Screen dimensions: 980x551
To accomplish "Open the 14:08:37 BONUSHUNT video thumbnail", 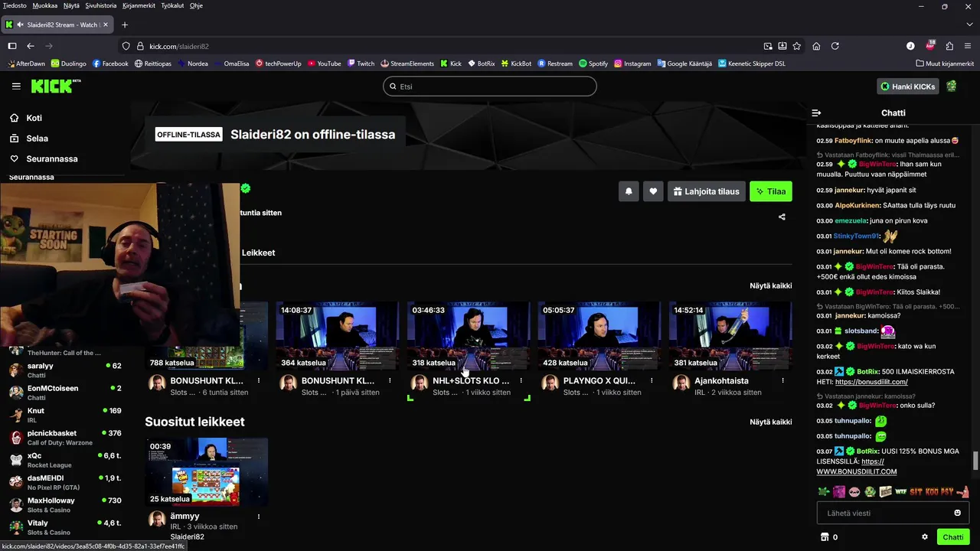I will [x=338, y=336].
